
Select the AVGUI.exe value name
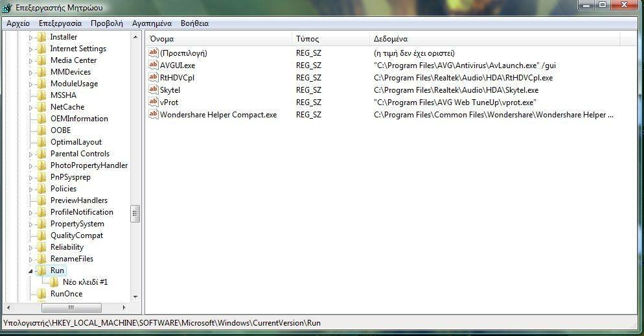[x=178, y=66]
